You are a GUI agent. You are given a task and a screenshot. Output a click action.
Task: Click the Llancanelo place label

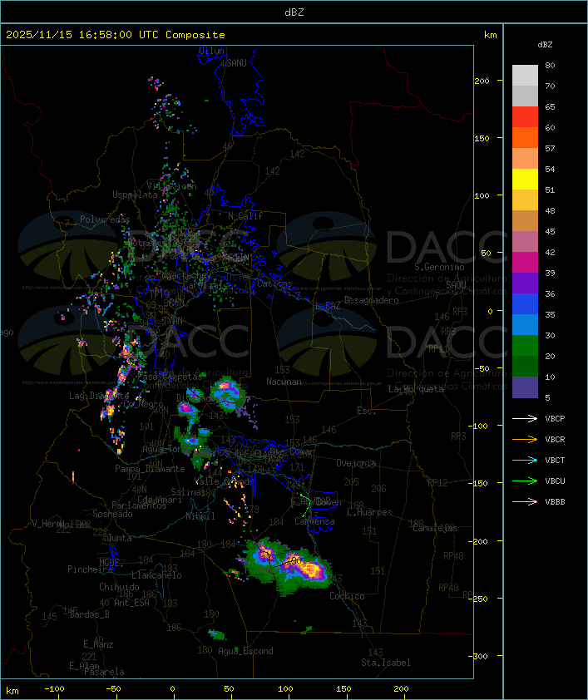(x=156, y=575)
